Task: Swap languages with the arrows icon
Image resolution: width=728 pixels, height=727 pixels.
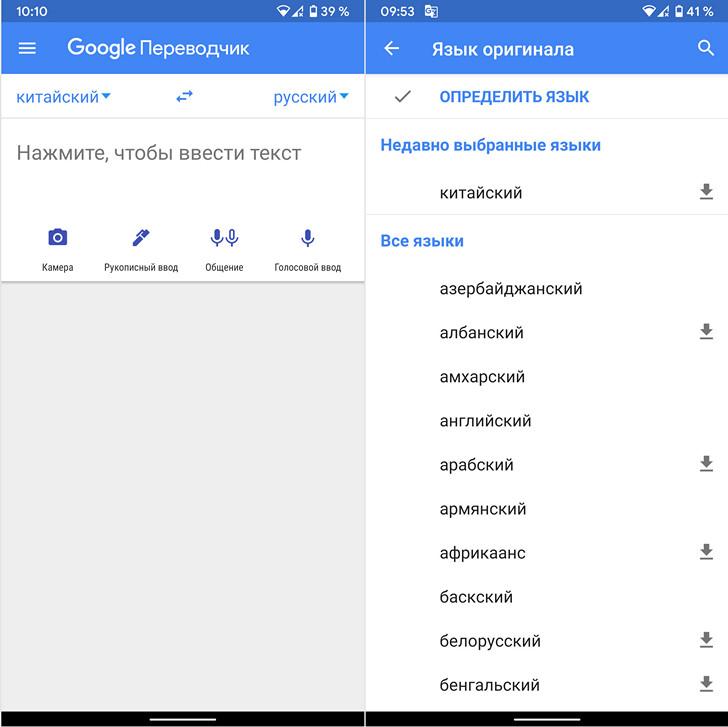Action: click(x=184, y=97)
